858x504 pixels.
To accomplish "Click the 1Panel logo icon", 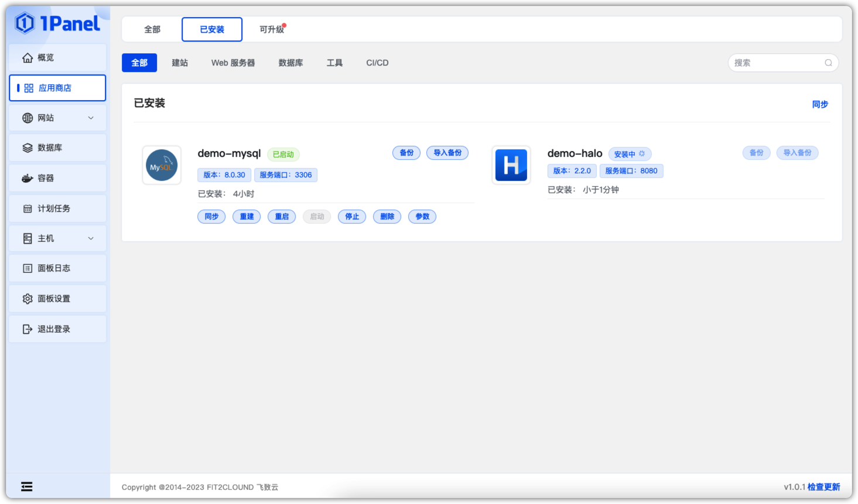I will 25,23.
